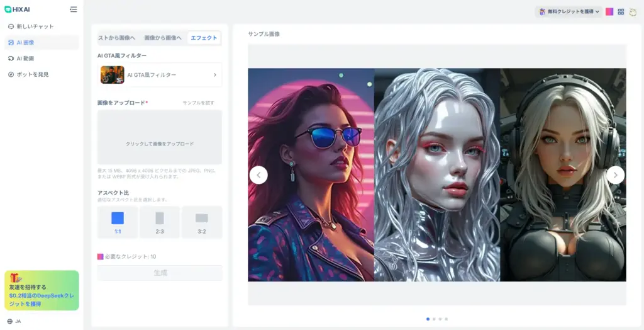Switch to the エフェクト tab

[x=204, y=38]
